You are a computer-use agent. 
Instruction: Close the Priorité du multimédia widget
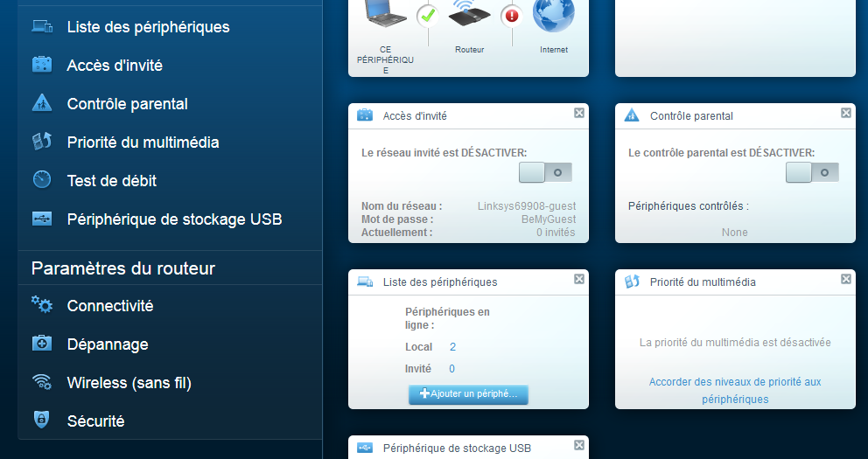coord(846,280)
